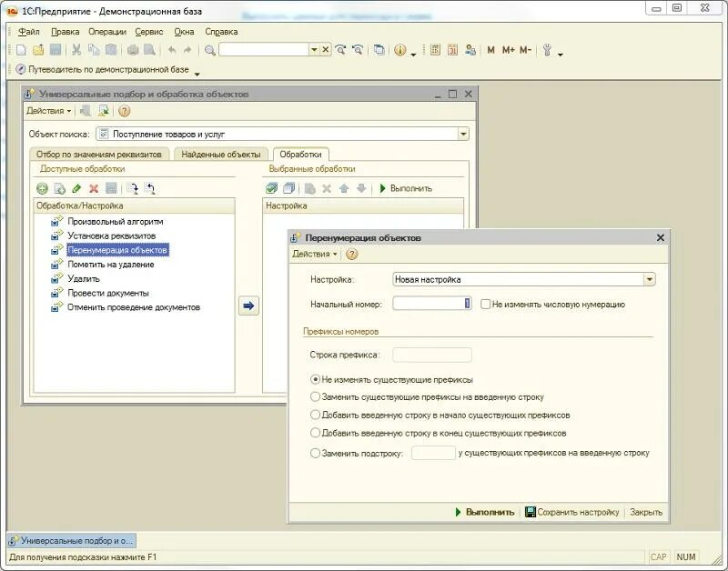Screen dimensions: 728x571
Task: Click taskbar item 'Универсальные подбор и о...'
Action: coord(72,540)
